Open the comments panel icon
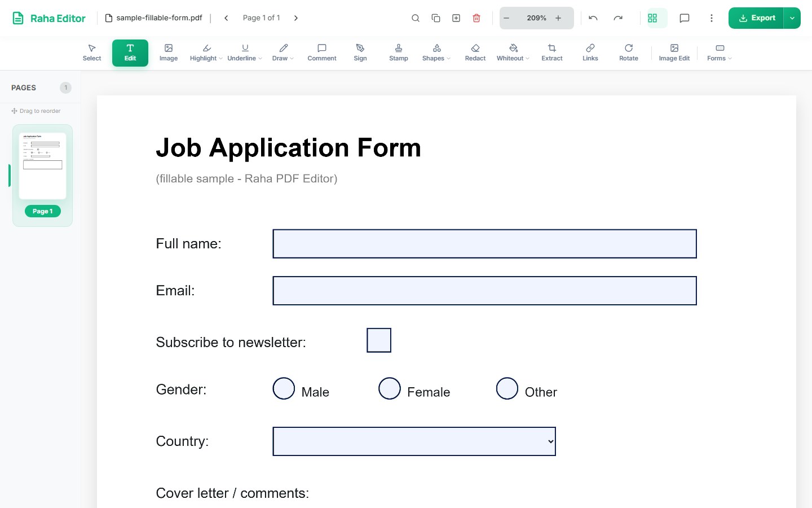Screen dimensions: 812x508 click(685, 18)
